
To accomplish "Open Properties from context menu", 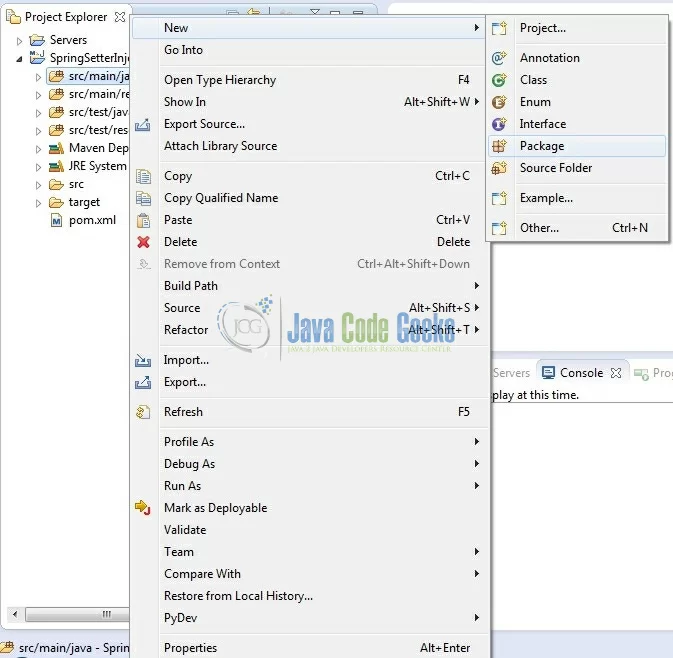I will click(309, 648).
